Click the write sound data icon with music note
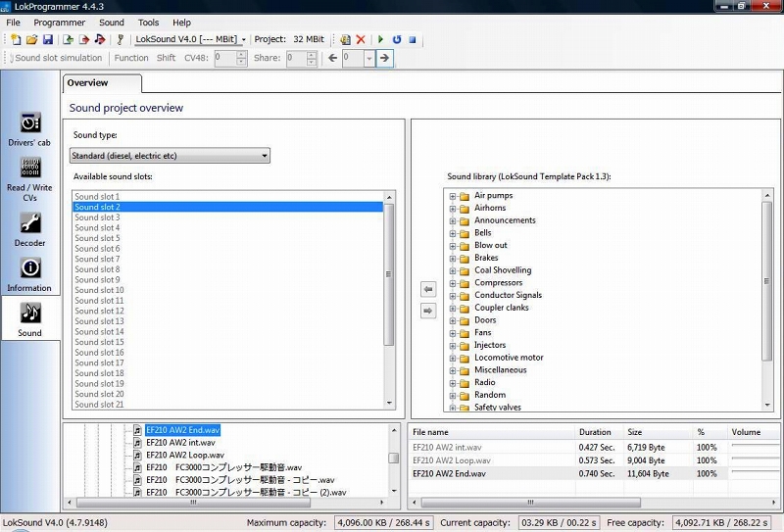Viewport: 784px width, 532px height. pos(100,39)
